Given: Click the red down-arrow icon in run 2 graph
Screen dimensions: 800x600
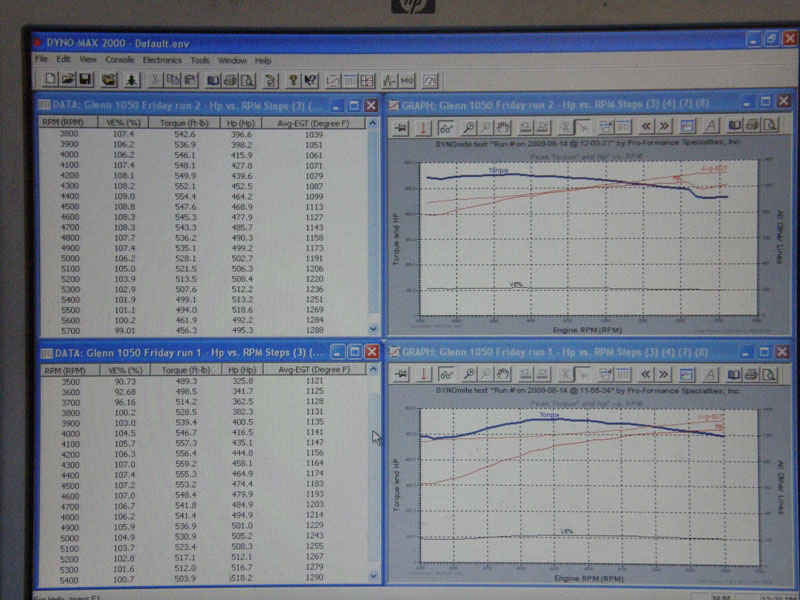Looking at the screenshot, I should click(x=423, y=127).
